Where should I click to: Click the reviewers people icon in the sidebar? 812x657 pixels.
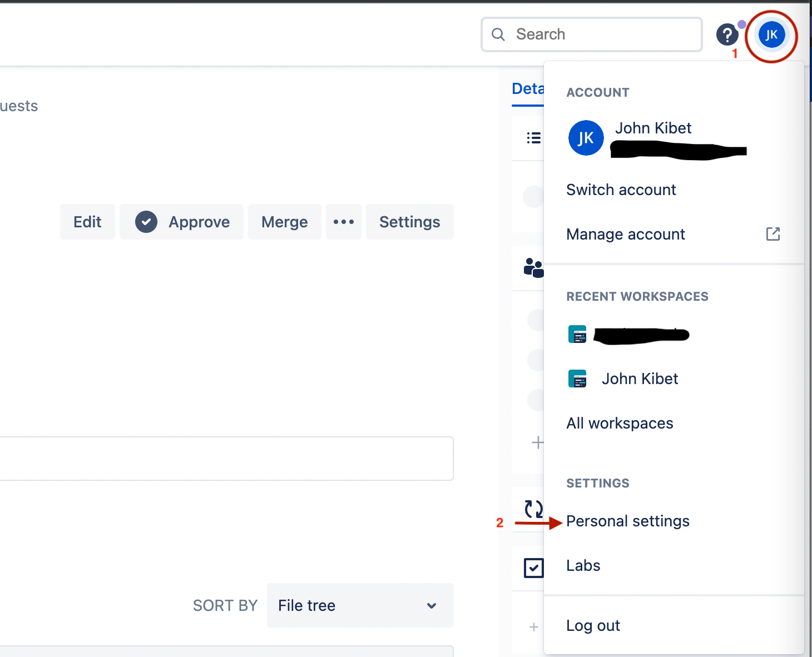[x=533, y=268]
